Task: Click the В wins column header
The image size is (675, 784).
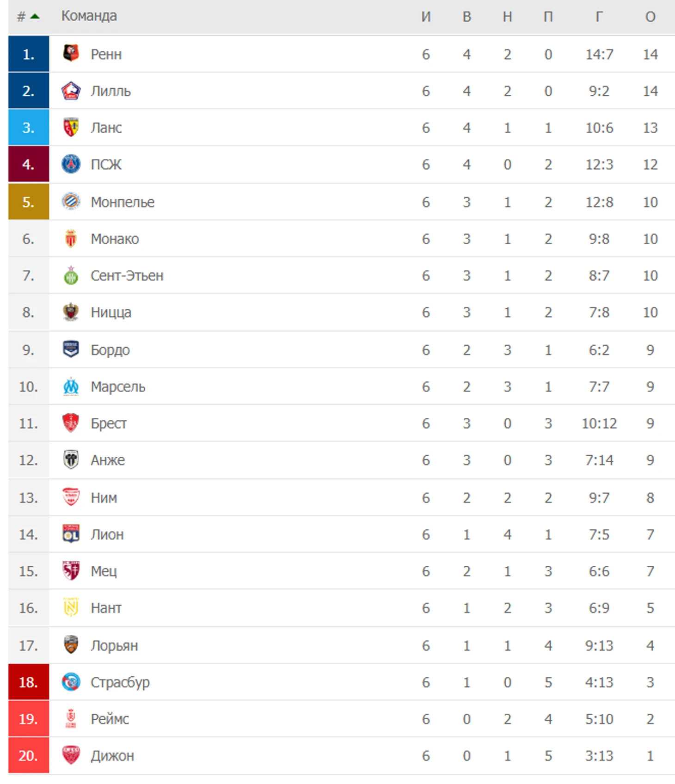Action: (466, 17)
